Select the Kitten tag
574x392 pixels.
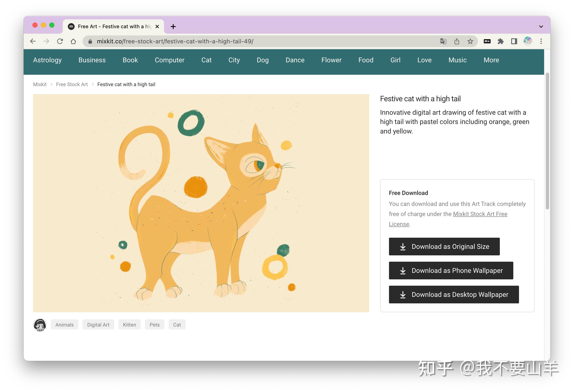(x=129, y=325)
